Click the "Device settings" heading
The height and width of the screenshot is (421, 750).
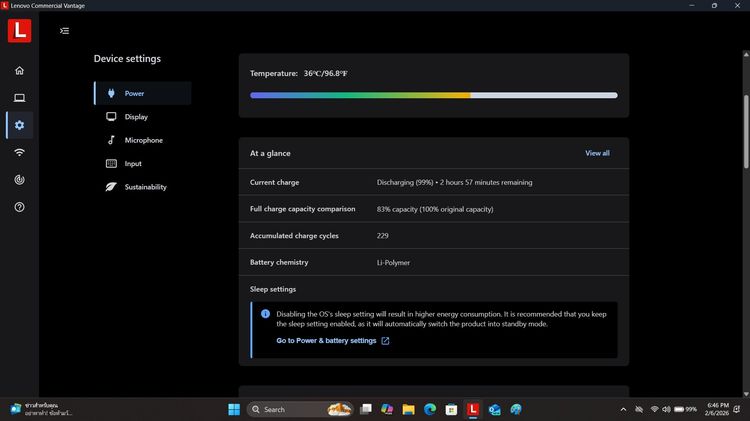pos(127,58)
